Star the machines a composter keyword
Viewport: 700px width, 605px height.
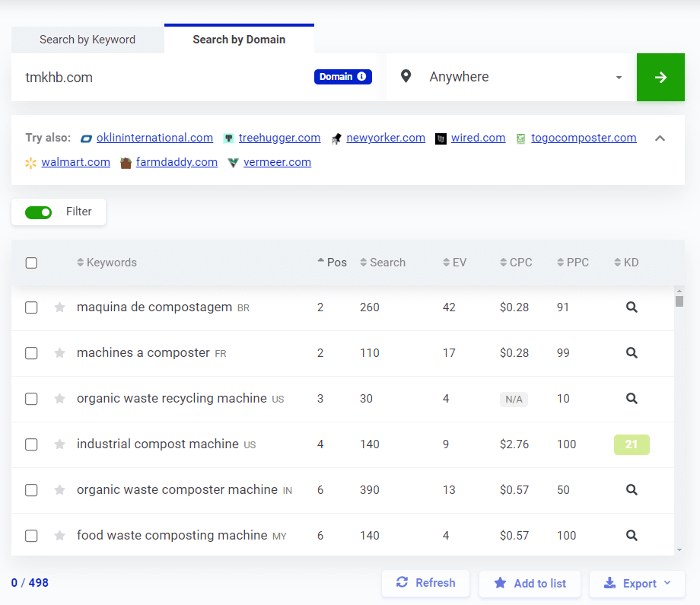(59, 353)
